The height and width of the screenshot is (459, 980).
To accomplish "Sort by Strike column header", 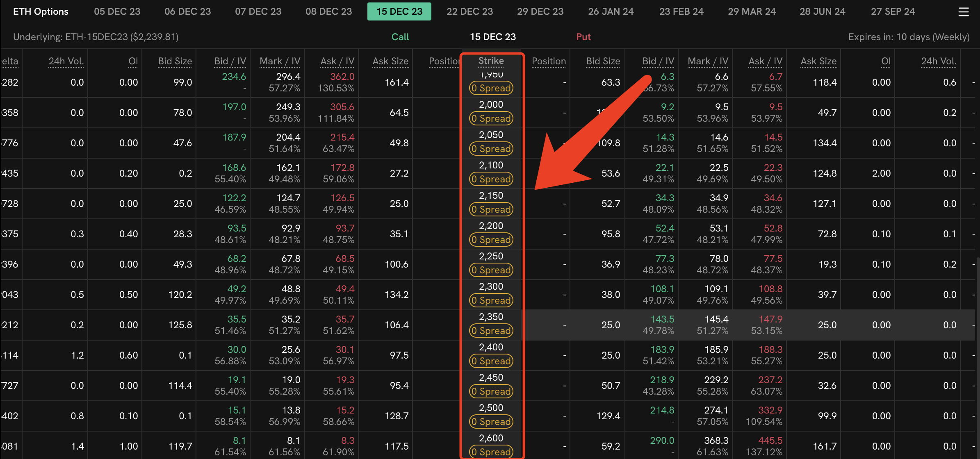I will coord(491,61).
